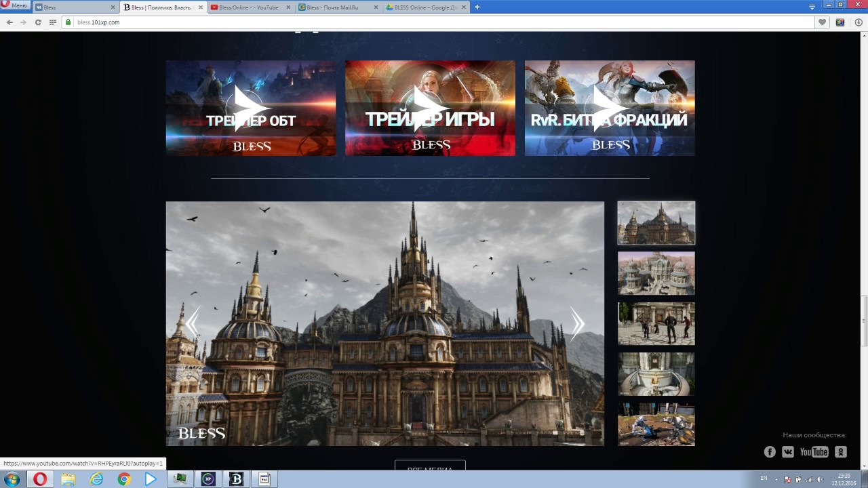The height and width of the screenshot is (488, 868).
Task: Open the Odnoklassniki community icon
Action: (841, 451)
